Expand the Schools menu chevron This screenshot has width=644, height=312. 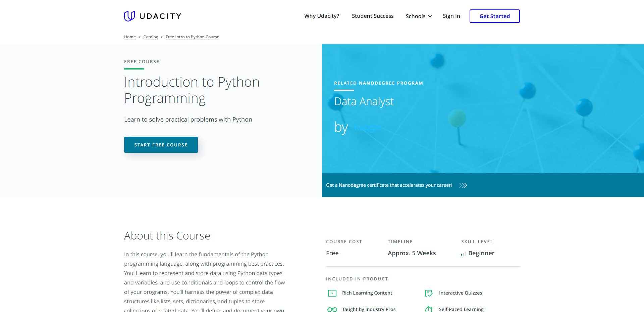[x=430, y=16]
